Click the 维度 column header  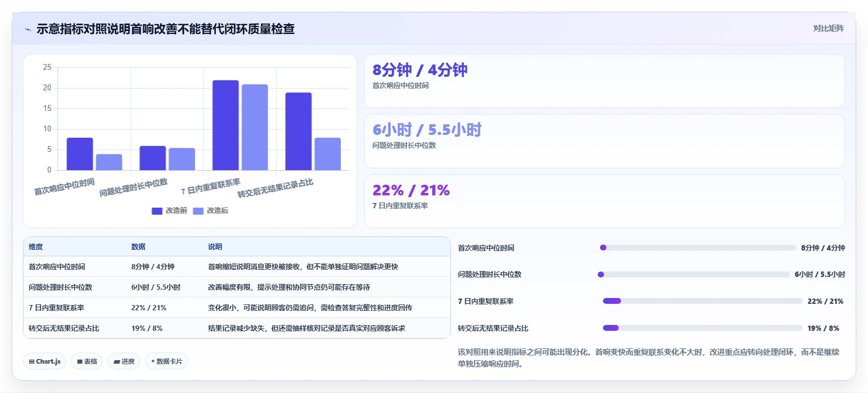[36, 247]
